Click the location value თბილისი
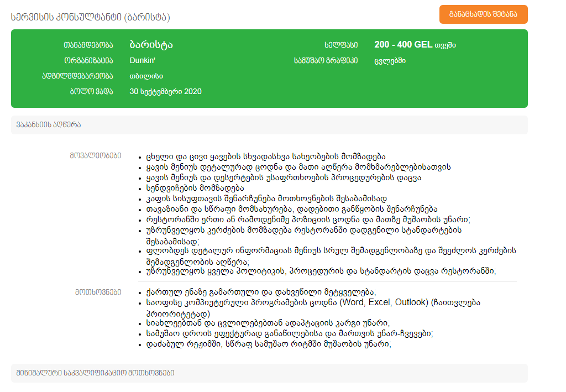 coord(146,76)
